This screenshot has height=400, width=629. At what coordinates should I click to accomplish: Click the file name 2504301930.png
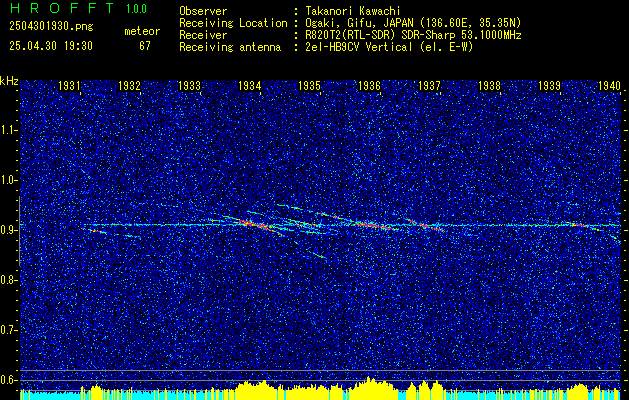pyautogui.click(x=51, y=27)
